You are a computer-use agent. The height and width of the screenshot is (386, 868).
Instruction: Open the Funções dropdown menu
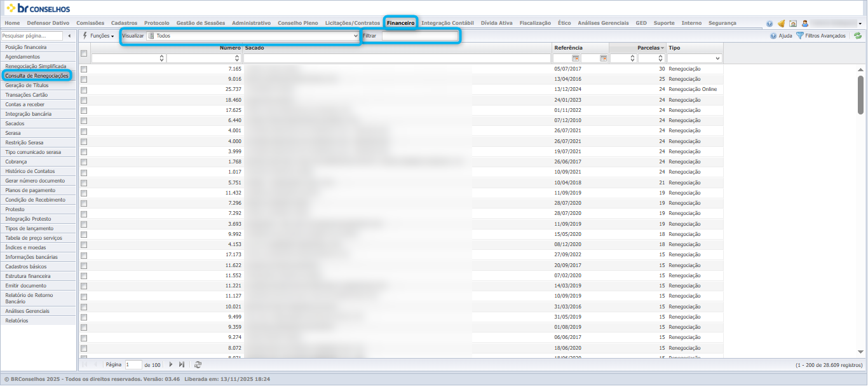click(x=98, y=36)
